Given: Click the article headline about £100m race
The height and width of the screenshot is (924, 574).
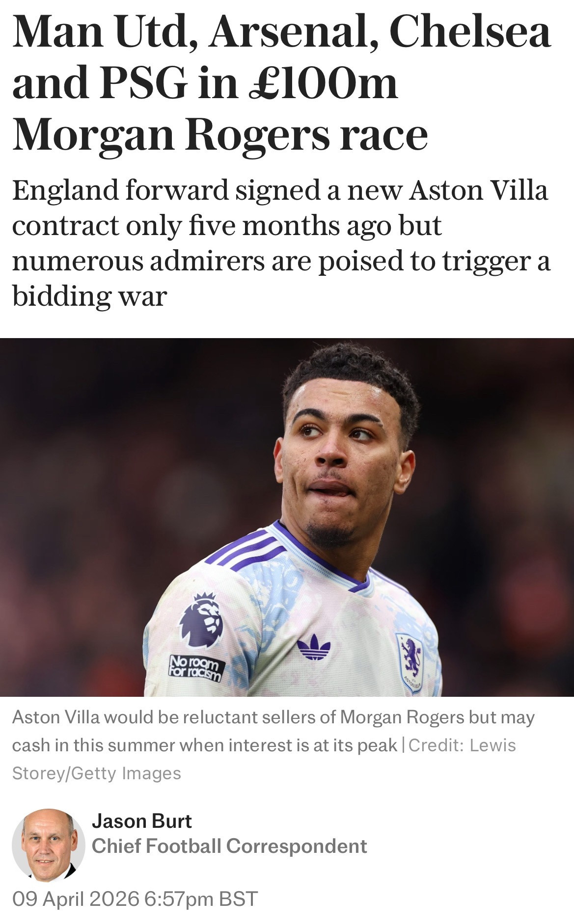Looking at the screenshot, I should [x=281, y=82].
